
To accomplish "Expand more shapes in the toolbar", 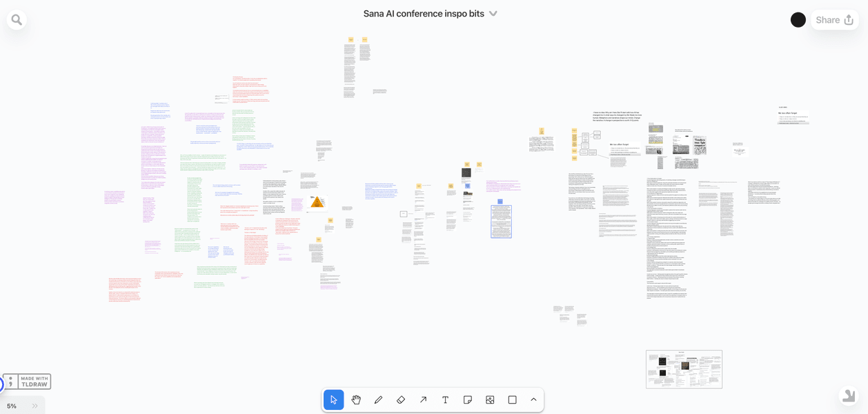I will pos(533,400).
